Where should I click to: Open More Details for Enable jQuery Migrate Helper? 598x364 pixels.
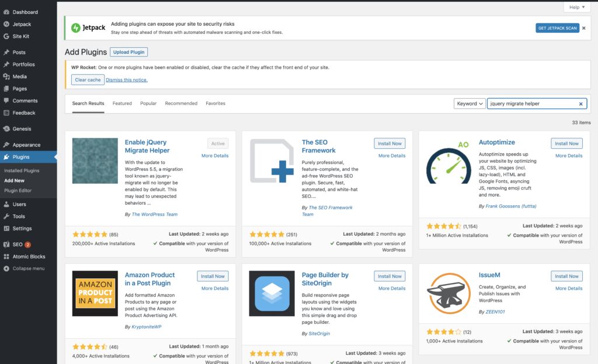215,155
